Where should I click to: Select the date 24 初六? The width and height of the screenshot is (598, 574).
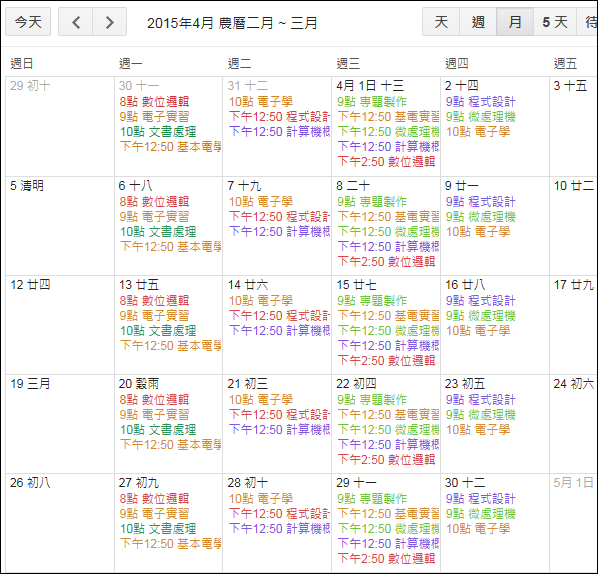[x=574, y=384]
